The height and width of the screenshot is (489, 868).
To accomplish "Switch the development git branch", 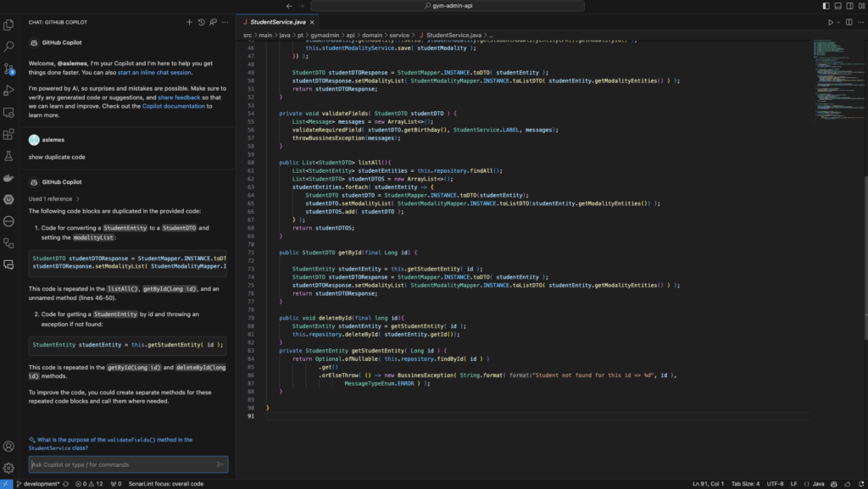I will (37, 484).
